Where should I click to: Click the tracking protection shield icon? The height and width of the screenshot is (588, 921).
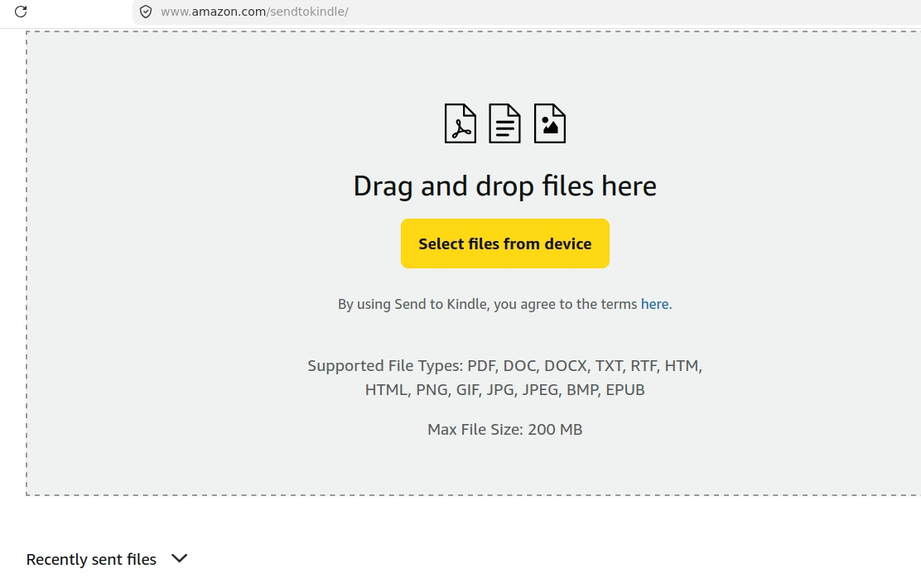click(x=146, y=12)
